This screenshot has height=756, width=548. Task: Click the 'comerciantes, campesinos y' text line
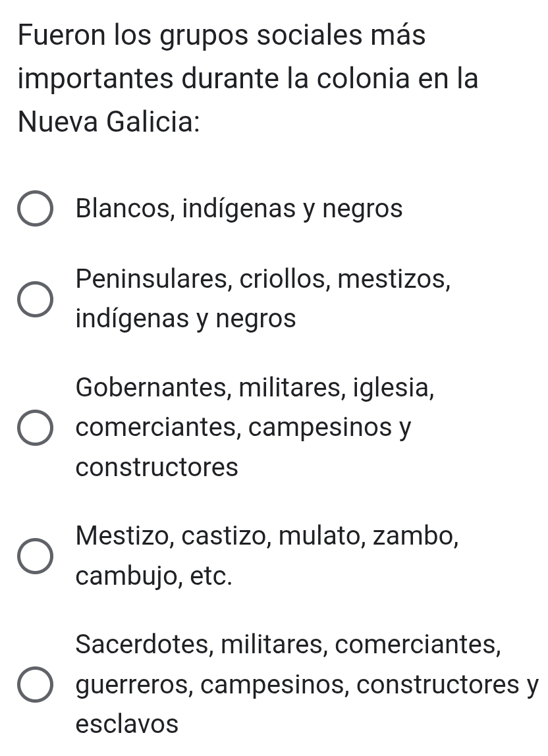pyautogui.click(x=244, y=428)
